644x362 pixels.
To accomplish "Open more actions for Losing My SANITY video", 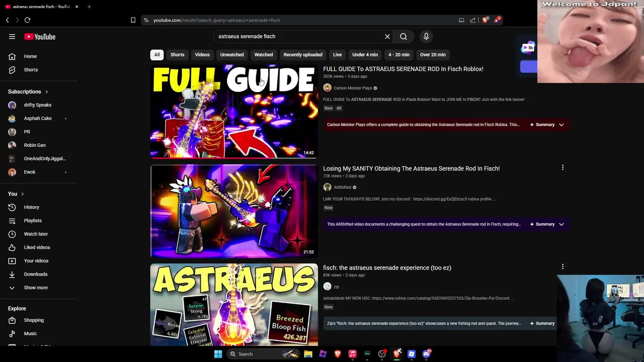I will [x=562, y=167].
